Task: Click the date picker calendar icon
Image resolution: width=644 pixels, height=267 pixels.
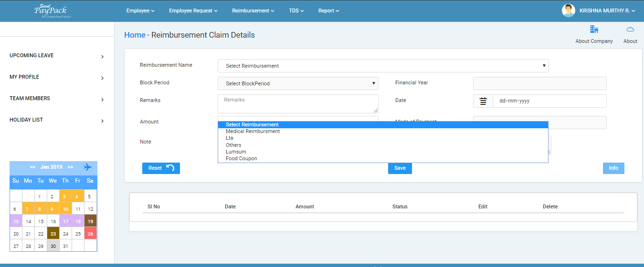Action: [483, 101]
